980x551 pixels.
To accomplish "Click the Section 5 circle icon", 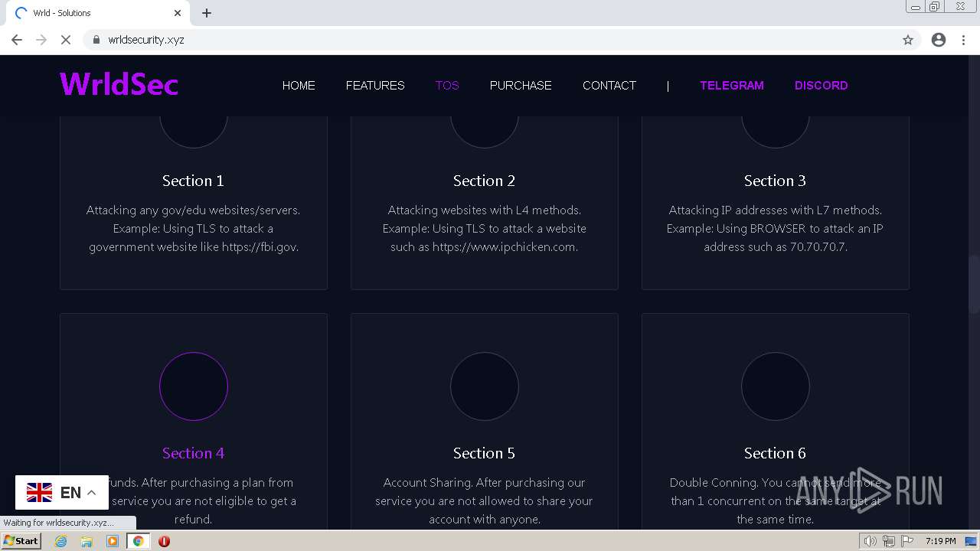I will pos(485,386).
